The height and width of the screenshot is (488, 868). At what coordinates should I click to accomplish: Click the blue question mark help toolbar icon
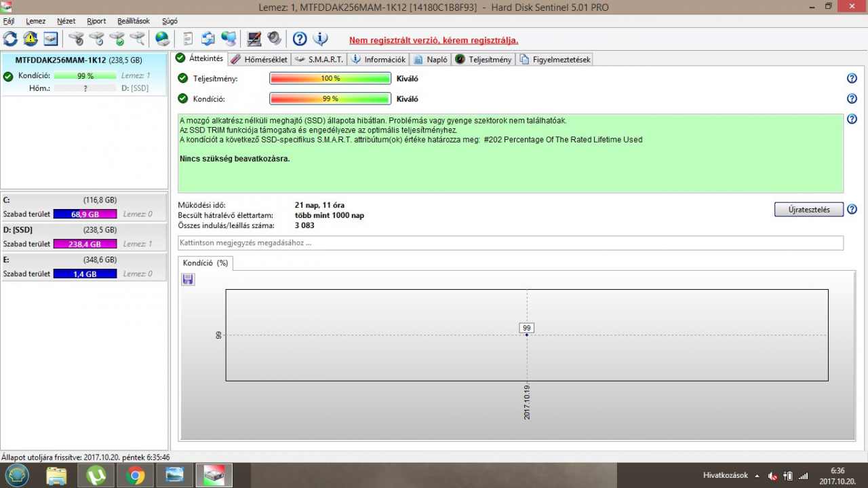(x=300, y=39)
